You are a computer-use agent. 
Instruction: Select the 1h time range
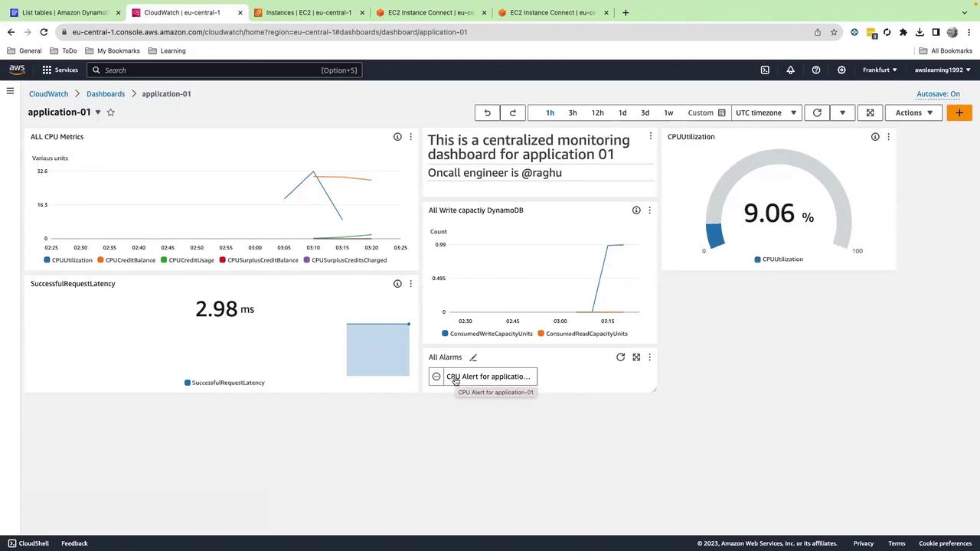click(x=550, y=112)
